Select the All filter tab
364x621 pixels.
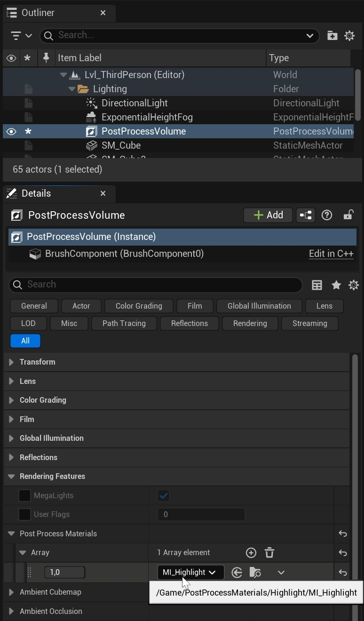[x=25, y=341]
